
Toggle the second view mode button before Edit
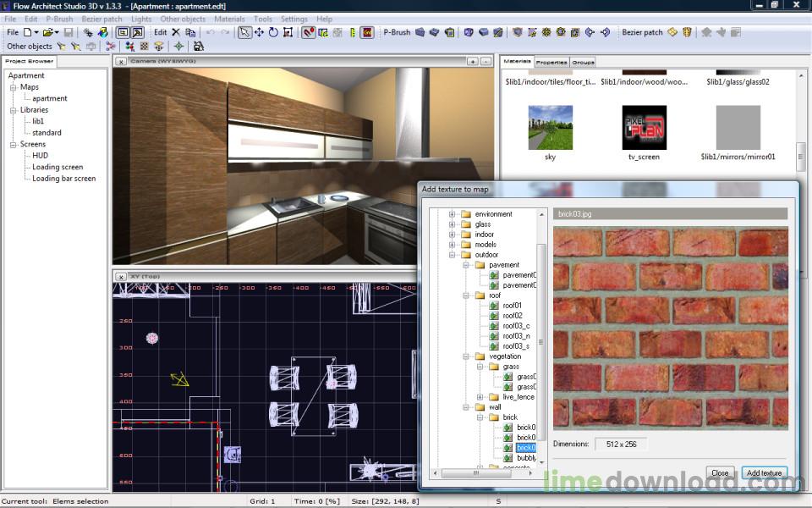pos(137,32)
